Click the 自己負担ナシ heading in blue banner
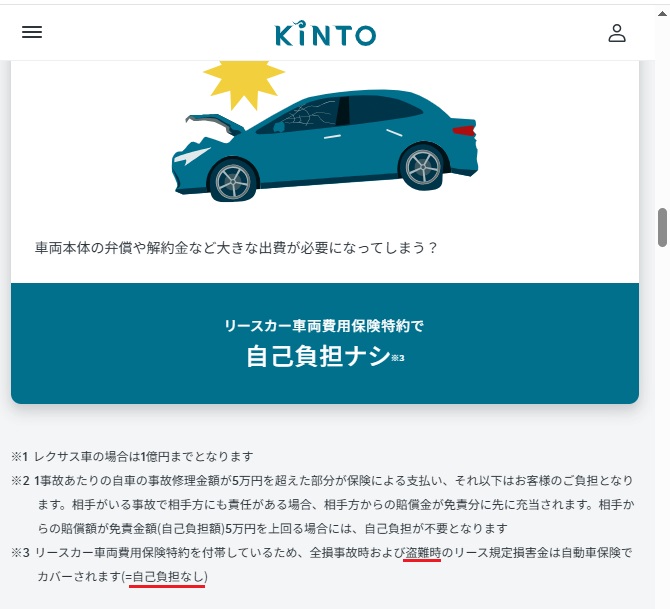Viewport: 670px width, 609px height. tap(318, 356)
